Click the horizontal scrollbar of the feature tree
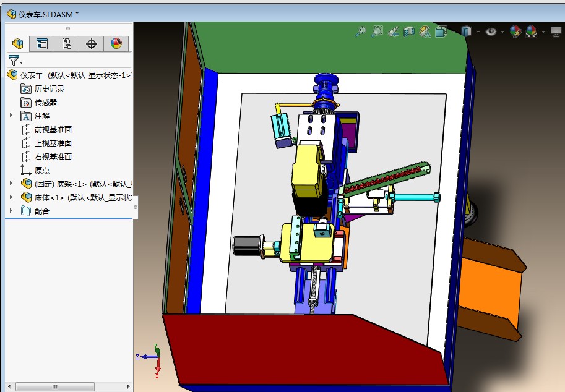The image size is (565, 392). tap(55, 386)
